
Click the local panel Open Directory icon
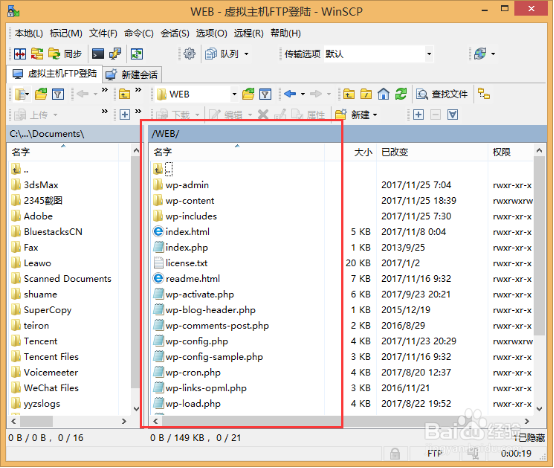pos(41,94)
